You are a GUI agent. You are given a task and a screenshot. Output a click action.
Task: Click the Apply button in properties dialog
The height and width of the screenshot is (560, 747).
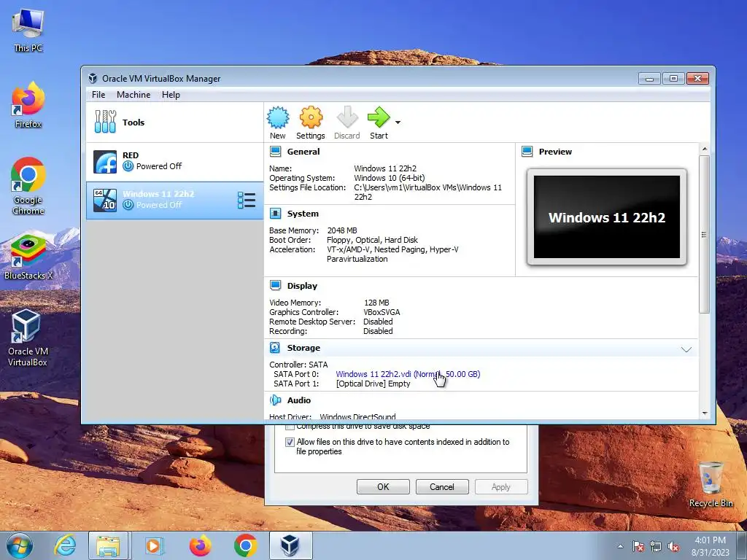point(501,486)
